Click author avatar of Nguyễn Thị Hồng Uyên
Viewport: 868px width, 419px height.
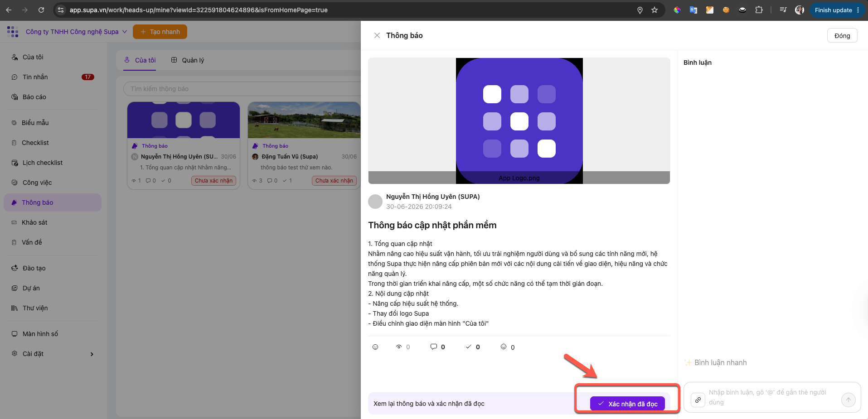click(x=375, y=202)
